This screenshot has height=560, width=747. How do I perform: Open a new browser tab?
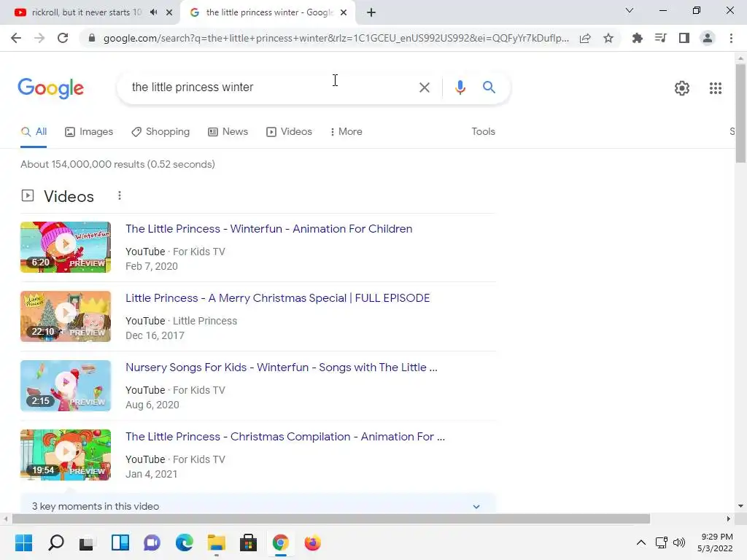click(x=371, y=12)
